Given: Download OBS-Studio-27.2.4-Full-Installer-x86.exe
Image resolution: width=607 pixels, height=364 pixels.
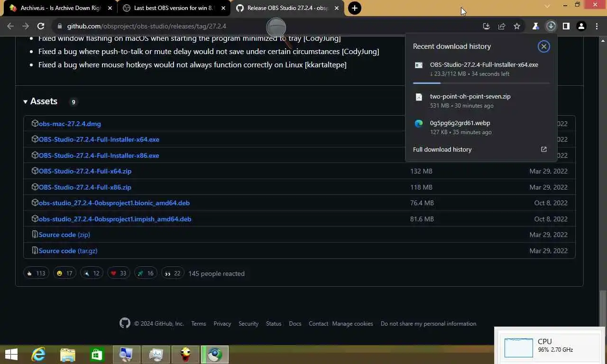Looking at the screenshot, I should coord(99,155).
